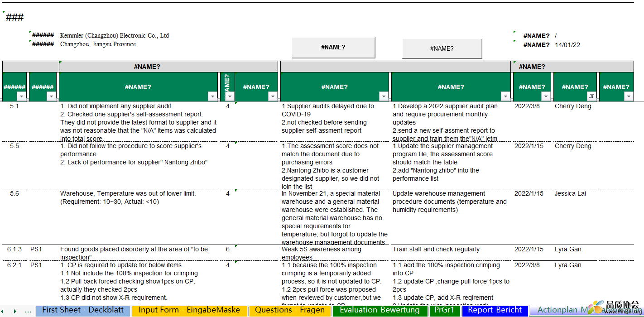Switch to Input Form - EingabeMaske tab
Image resolution: width=644 pixels, height=317 pixels.
tap(189, 311)
